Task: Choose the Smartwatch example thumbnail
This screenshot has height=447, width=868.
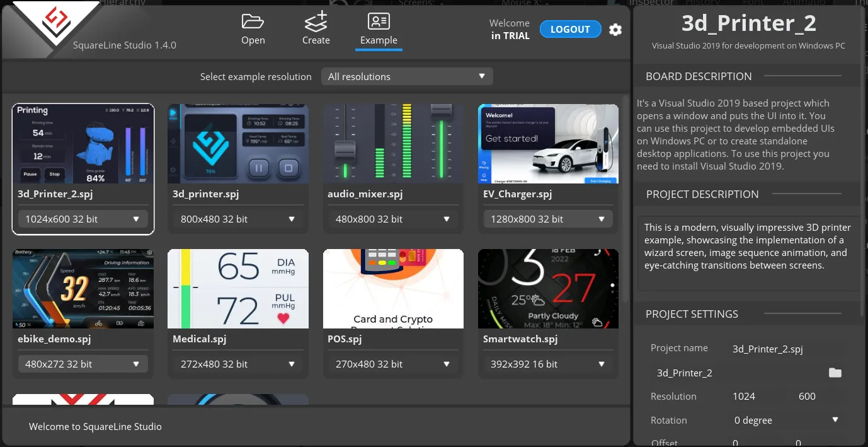Action: [548, 289]
